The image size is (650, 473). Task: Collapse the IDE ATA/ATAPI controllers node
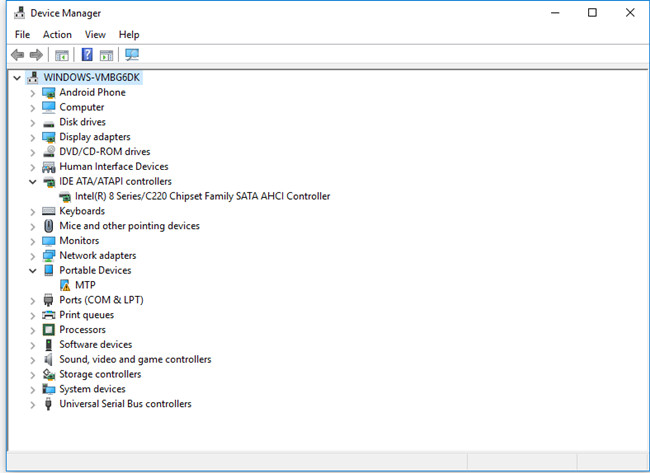[33, 182]
